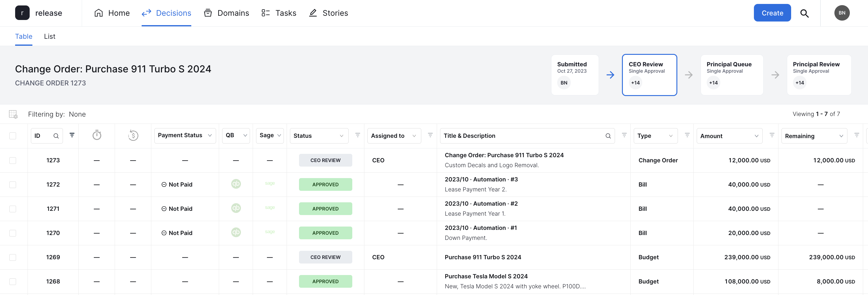This screenshot has height=295, width=868.
Task: Click filter icon beside Assigned to column
Action: click(x=430, y=135)
